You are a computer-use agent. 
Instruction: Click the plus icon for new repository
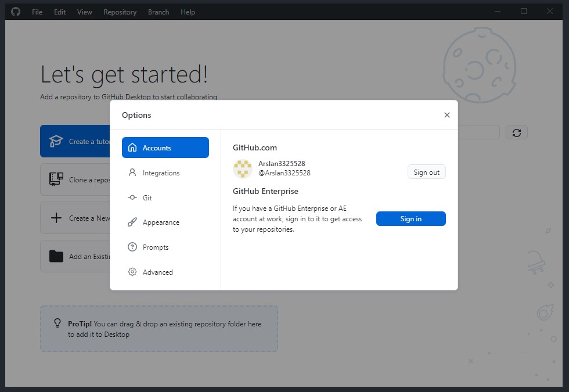[x=56, y=218]
